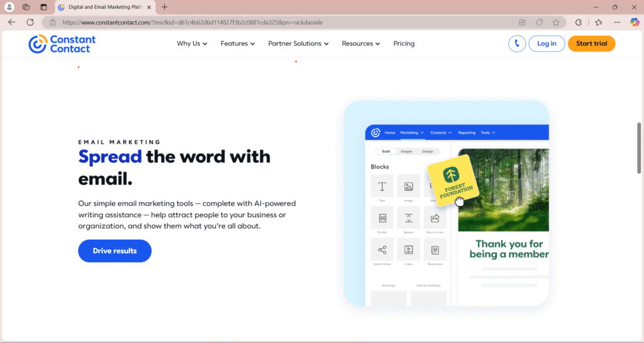Switch to the Build tab
644x343 pixels.
point(386,152)
